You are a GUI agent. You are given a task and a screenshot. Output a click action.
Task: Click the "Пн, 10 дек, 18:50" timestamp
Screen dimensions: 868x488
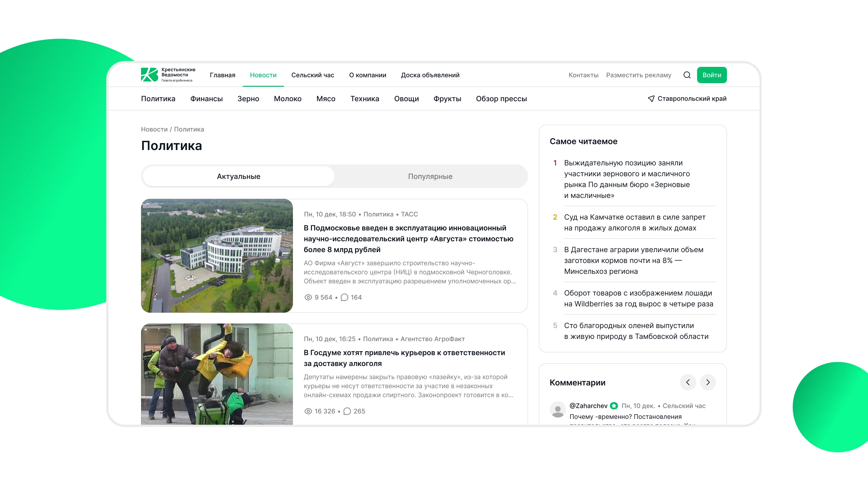pos(330,214)
